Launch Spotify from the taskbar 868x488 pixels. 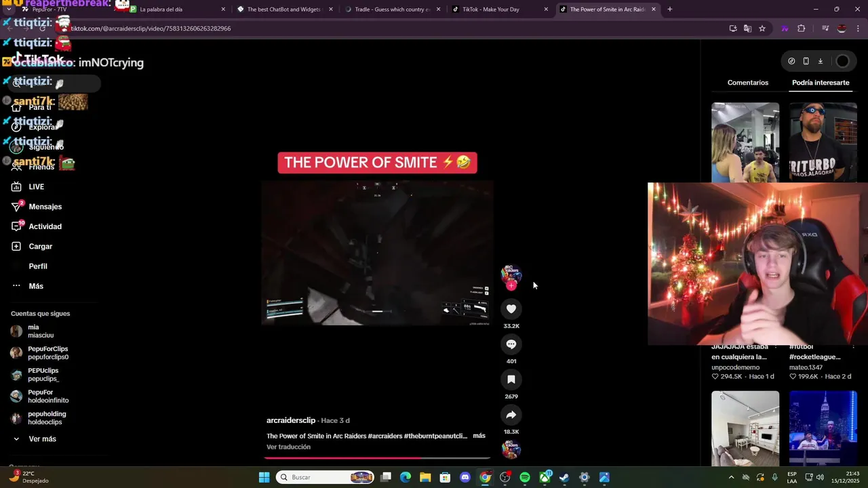(x=525, y=477)
